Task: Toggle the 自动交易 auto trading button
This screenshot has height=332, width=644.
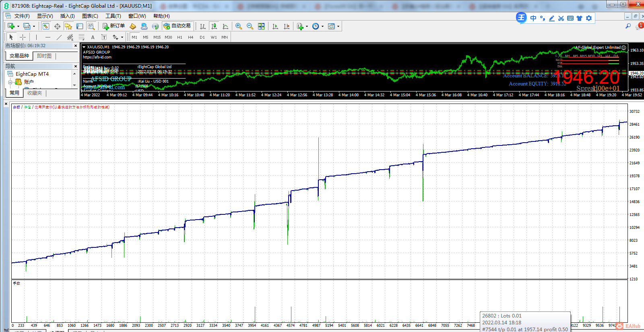Action: [177, 26]
